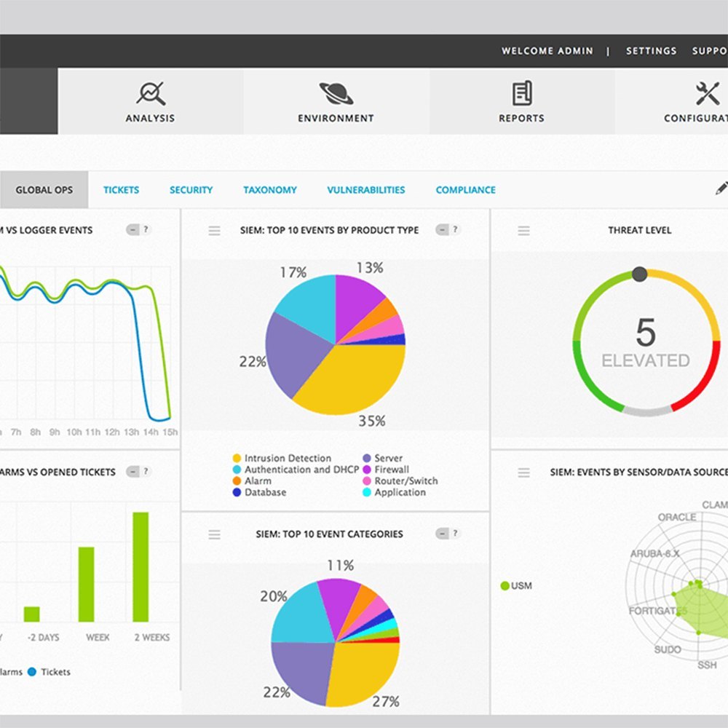Toggle Intrusion Detection legend entry
The image size is (728, 728).
pyautogui.click(x=282, y=458)
